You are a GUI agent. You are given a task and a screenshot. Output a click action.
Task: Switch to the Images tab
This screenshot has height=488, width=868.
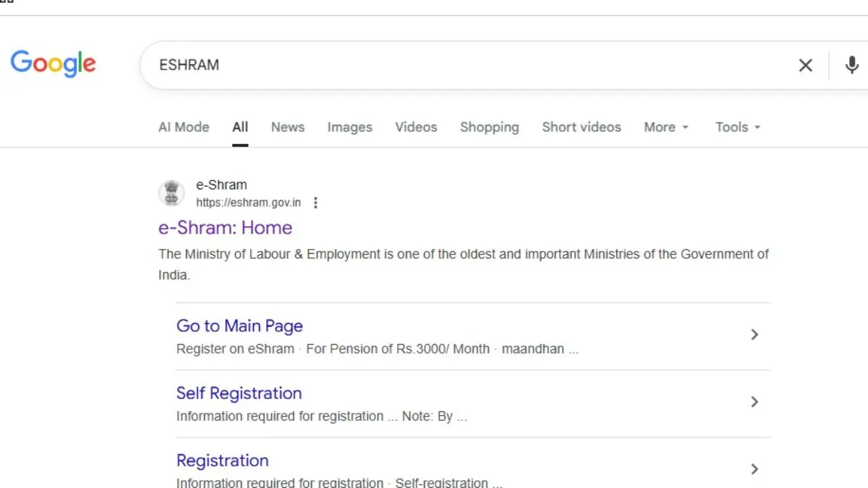[349, 127]
